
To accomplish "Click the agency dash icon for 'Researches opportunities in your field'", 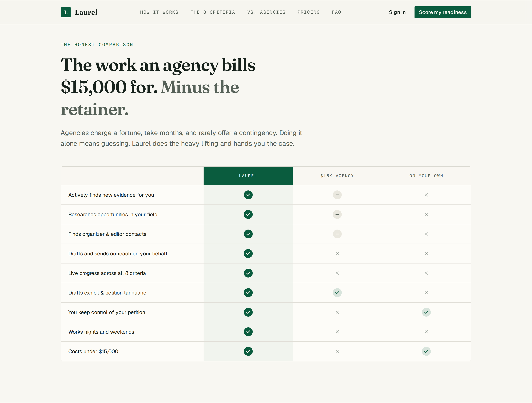I will coord(337,214).
